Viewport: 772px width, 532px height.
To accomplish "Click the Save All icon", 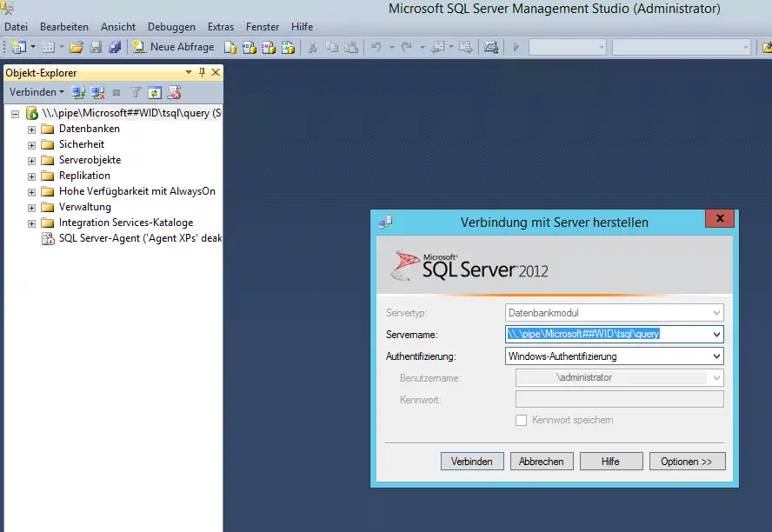I will click(x=115, y=47).
